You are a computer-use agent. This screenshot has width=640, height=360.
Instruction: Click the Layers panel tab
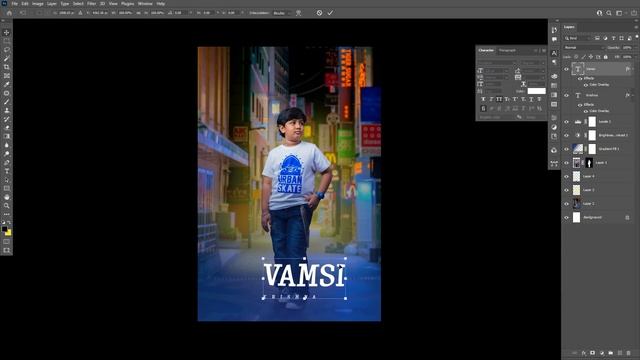click(569, 27)
